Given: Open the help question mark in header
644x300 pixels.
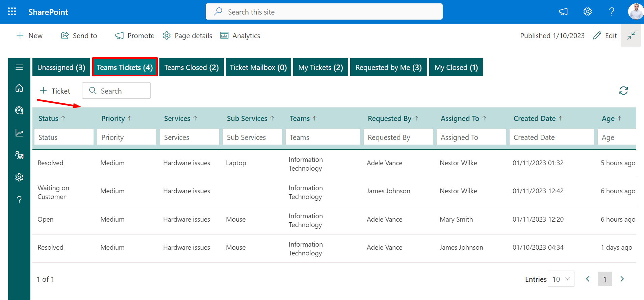Looking at the screenshot, I should [612, 12].
